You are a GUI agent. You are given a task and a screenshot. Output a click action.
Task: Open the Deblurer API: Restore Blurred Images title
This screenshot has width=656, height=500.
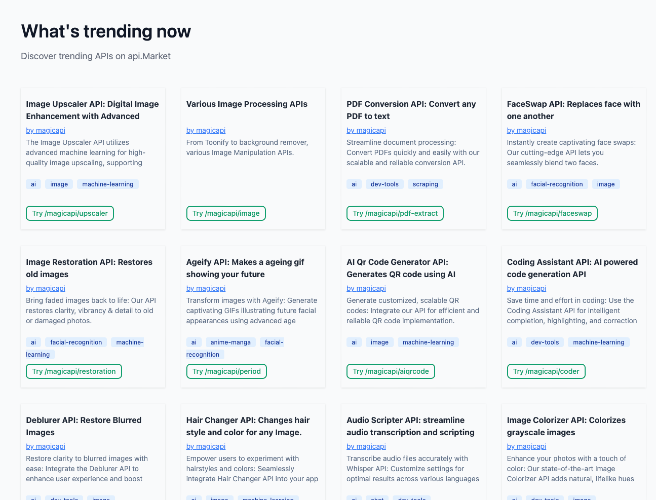[84, 426]
